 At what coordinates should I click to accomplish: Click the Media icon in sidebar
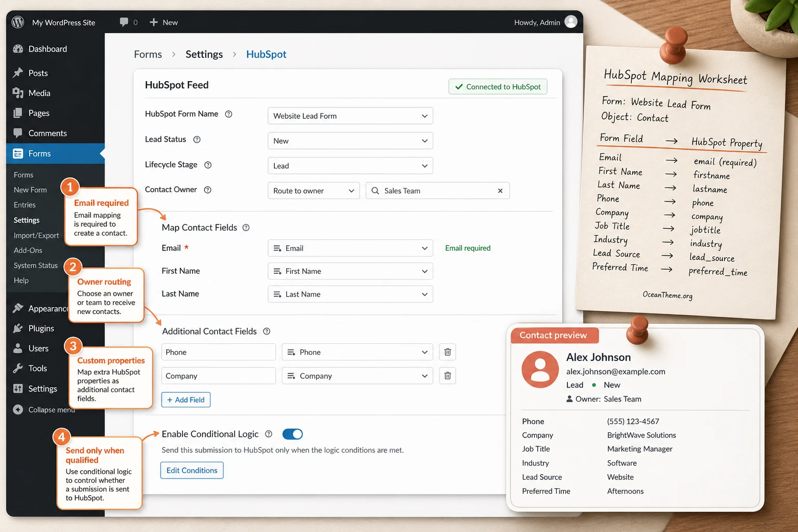tap(18, 93)
